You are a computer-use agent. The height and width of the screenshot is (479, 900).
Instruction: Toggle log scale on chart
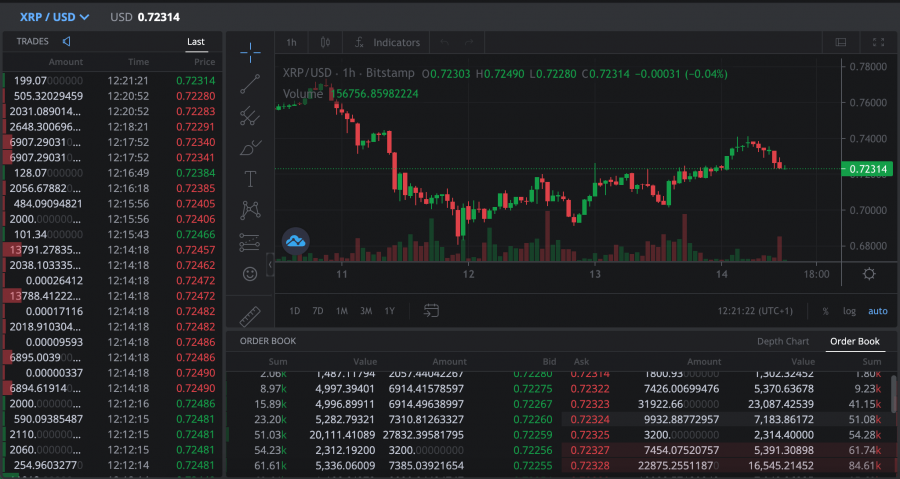tap(849, 311)
